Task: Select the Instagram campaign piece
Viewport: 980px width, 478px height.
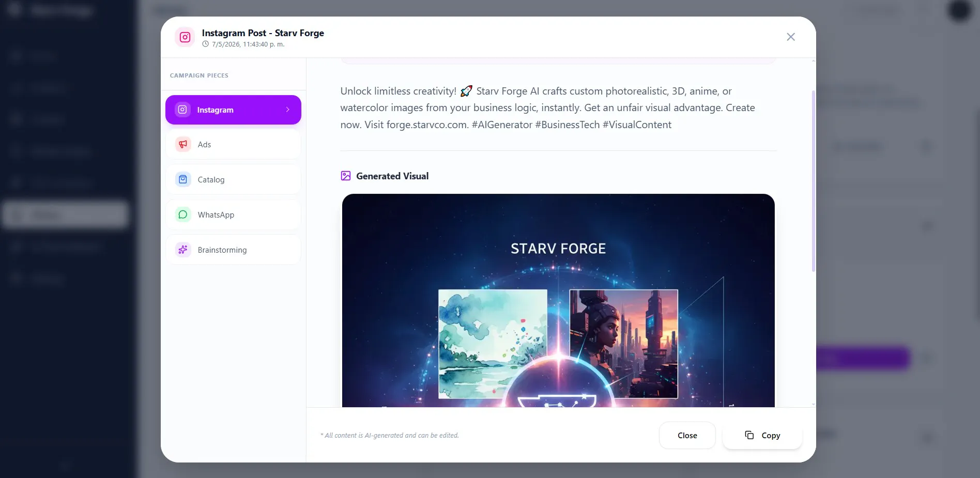Action: (233, 110)
